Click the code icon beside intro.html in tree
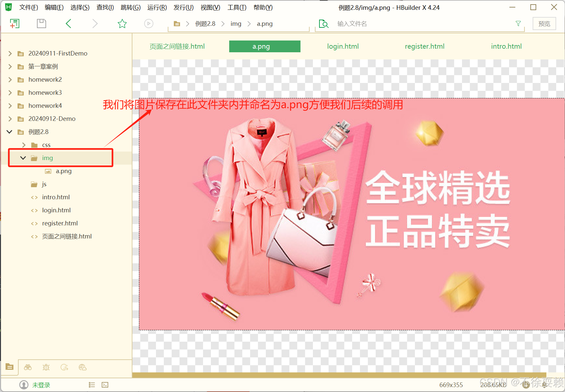 [x=34, y=197]
